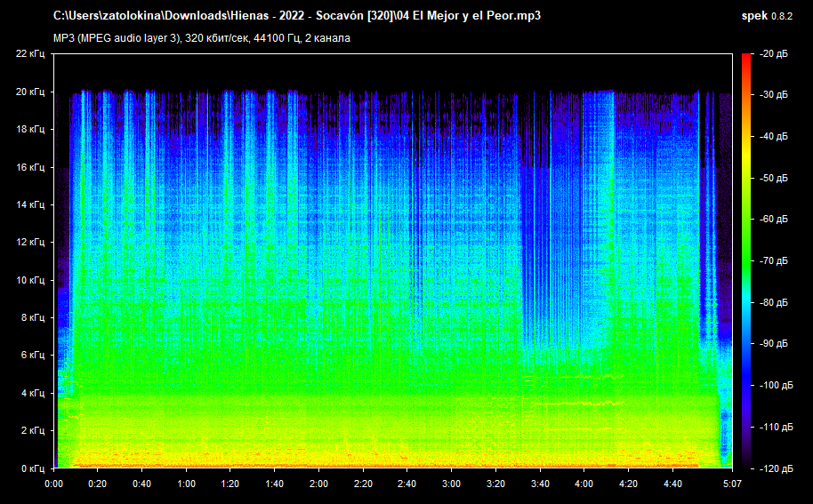Click the file path title text
813x504 pixels.
click(297, 16)
